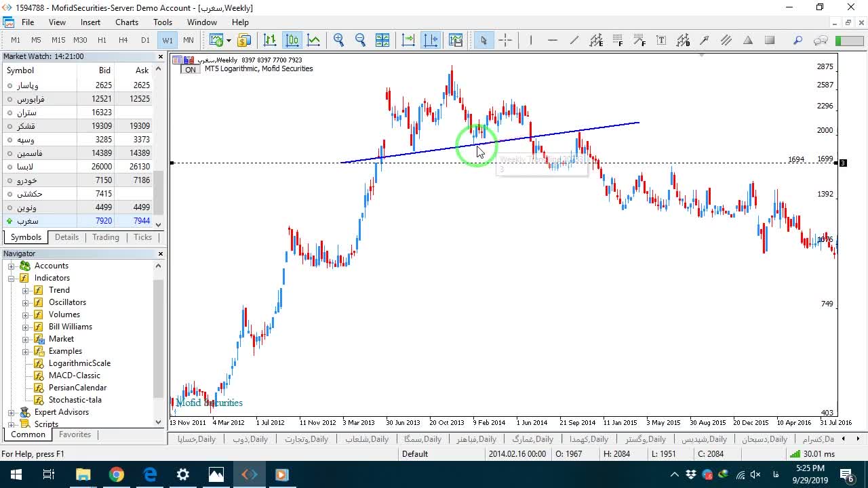Switch to the M15 timeframe
This screenshot has width=868, height=488.
pyautogui.click(x=58, y=40)
